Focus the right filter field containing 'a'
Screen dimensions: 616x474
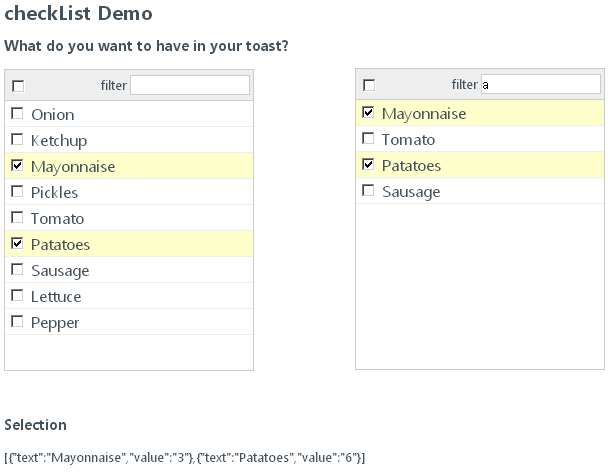[x=541, y=84]
